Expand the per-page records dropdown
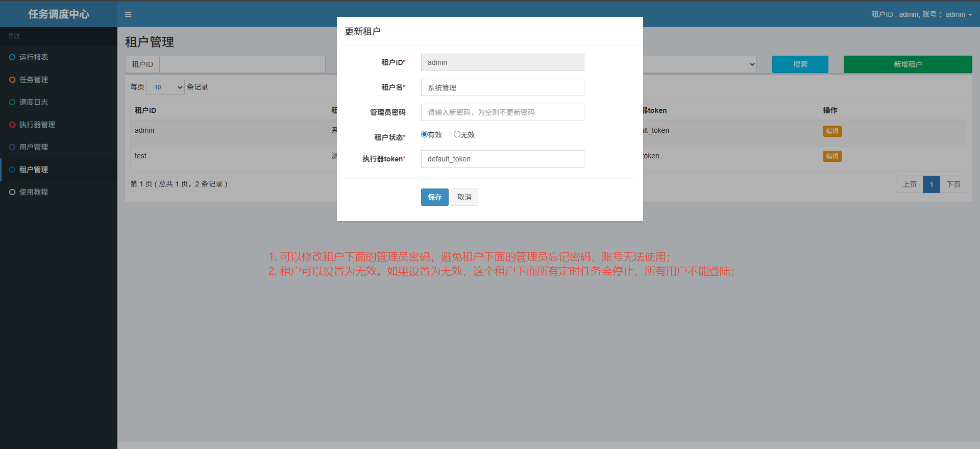Image resolution: width=980 pixels, height=449 pixels. pos(165,87)
